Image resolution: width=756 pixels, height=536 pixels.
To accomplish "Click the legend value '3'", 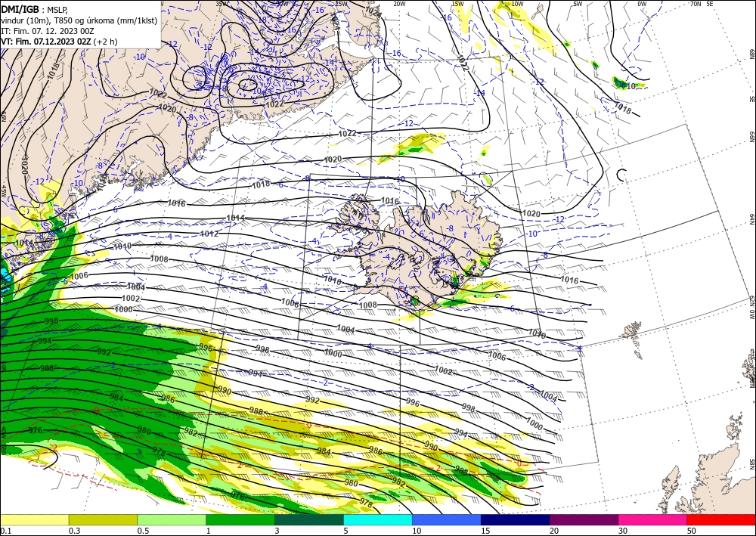I will click(x=277, y=531).
